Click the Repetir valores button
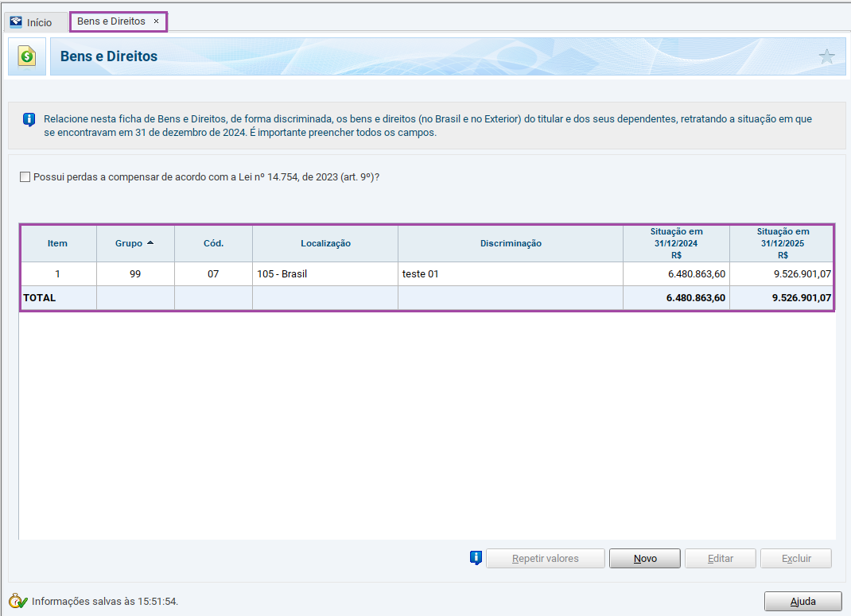851x616 pixels. 546,559
